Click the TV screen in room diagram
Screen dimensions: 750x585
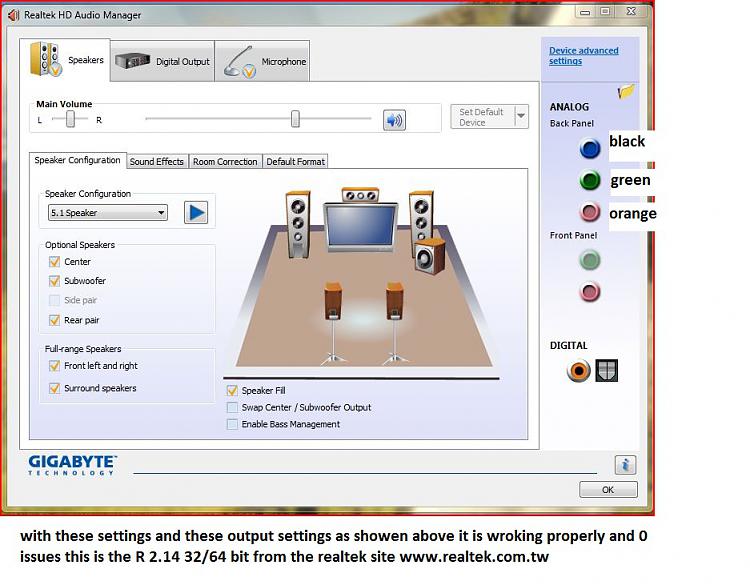click(x=361, y=227)
